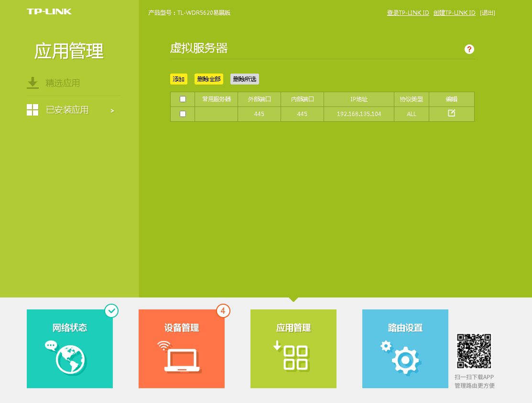Click the download icon beside 精选应用
This screenshot has height=403, width=532.
tap(33, 83)
